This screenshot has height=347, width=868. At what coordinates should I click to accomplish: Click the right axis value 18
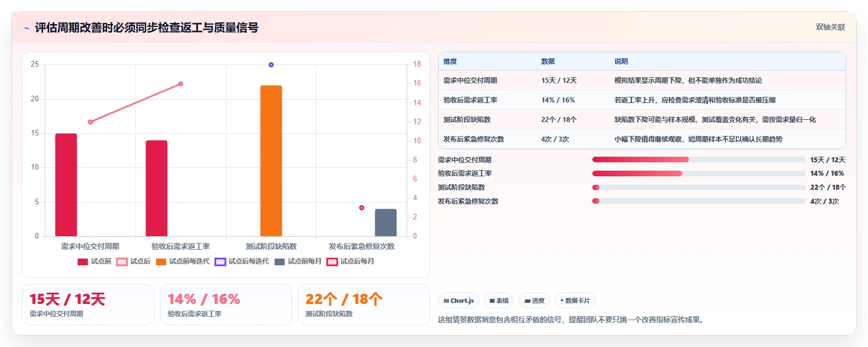[x=417, y=65]
